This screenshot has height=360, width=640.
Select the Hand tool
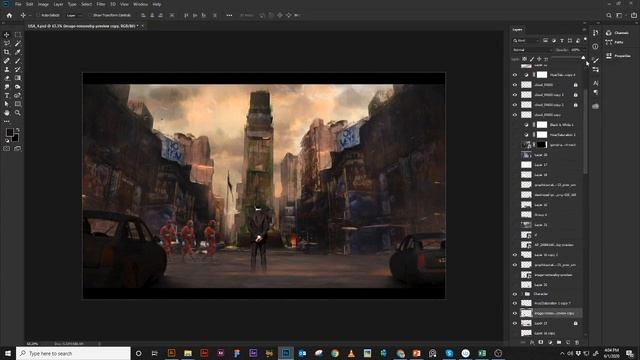pos(7,113)
